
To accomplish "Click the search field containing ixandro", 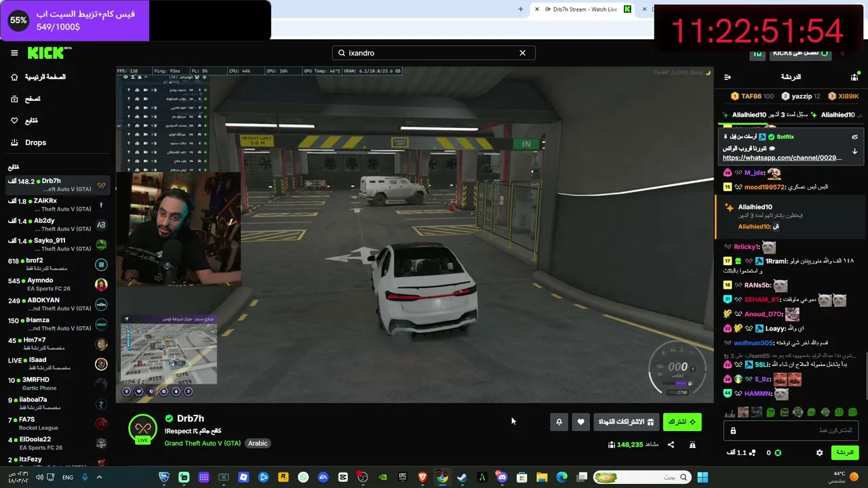I will 433,53.
